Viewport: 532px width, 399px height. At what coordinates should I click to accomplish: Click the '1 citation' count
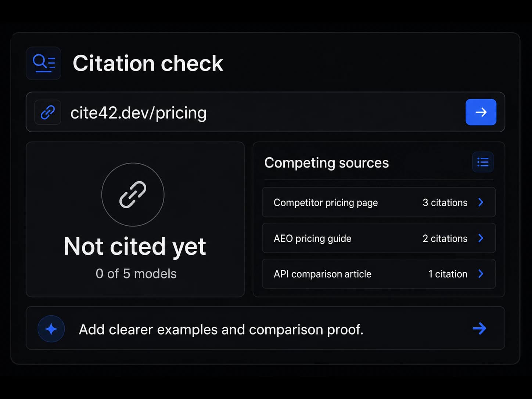coord(448,274)
